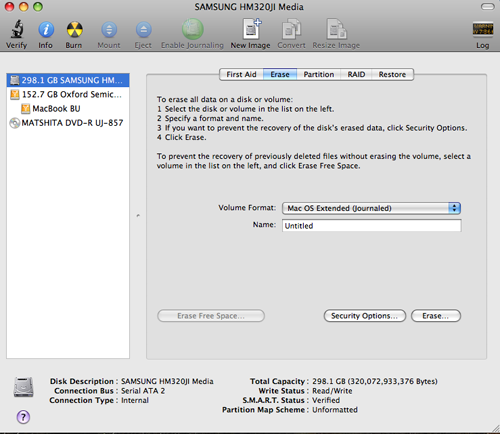Click the Disk Description SAMSUNG HM320JI Media value
500x434 pixels.
click(x=167, y=381)
